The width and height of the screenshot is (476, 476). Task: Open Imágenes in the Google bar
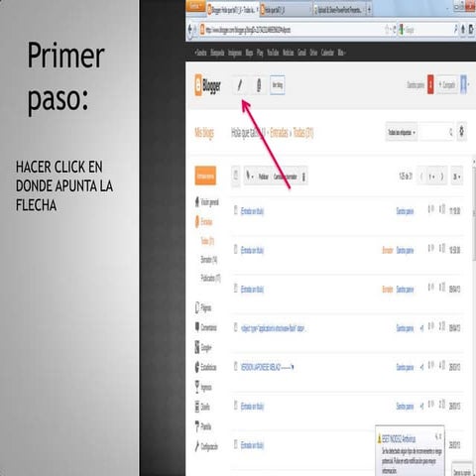(235, 53)
